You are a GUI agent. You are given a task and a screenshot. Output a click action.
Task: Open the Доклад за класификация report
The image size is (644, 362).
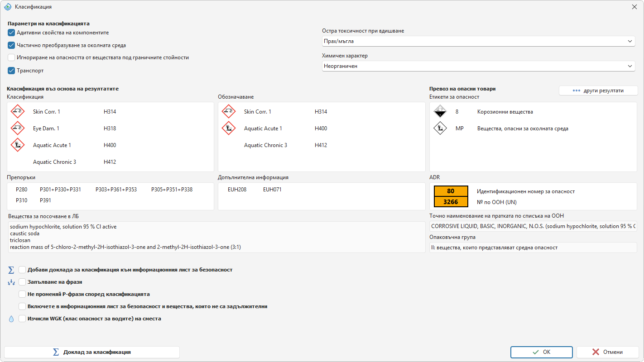pos(92,352)
